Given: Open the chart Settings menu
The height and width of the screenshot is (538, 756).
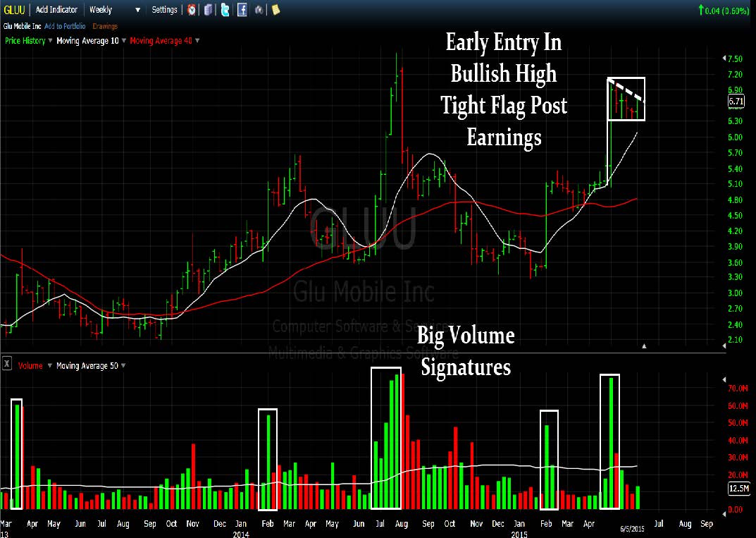Looking at the screenshot, I should [164, 10].
